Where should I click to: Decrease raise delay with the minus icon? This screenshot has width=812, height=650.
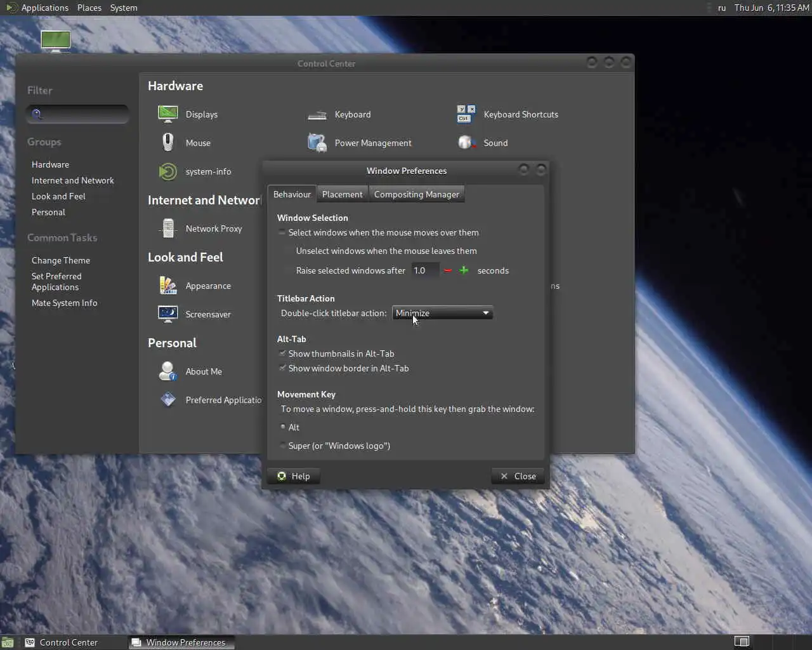click(x=448, y=270)
